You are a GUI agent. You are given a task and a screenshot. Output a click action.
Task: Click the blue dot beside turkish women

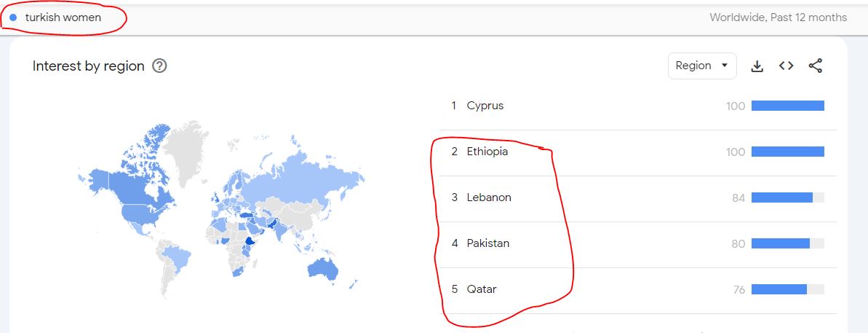pyautogui.click(x=13, y=17)
